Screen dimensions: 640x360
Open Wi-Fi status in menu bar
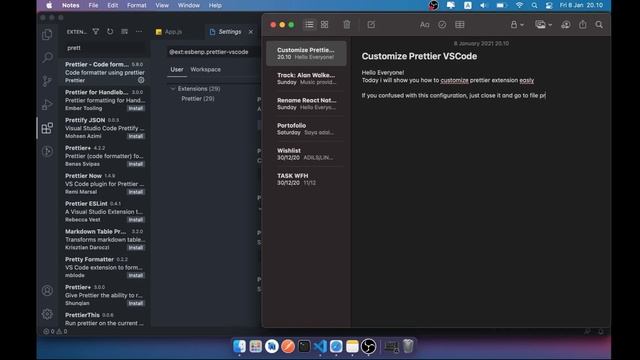[x=519, y=5]
